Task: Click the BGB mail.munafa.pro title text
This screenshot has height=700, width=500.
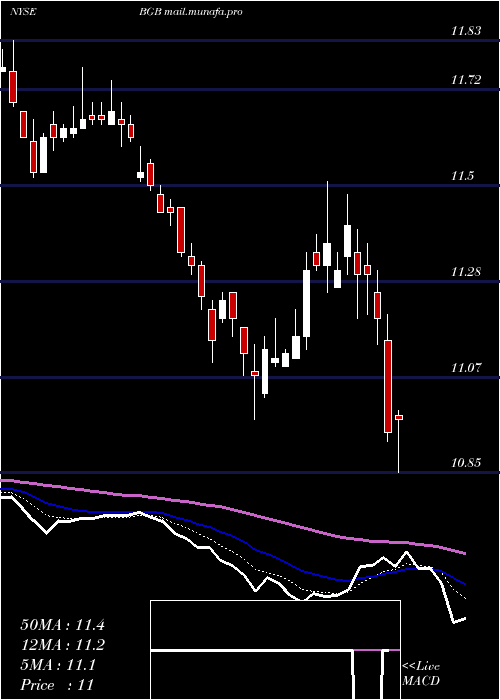Action: tap(191, 12)
